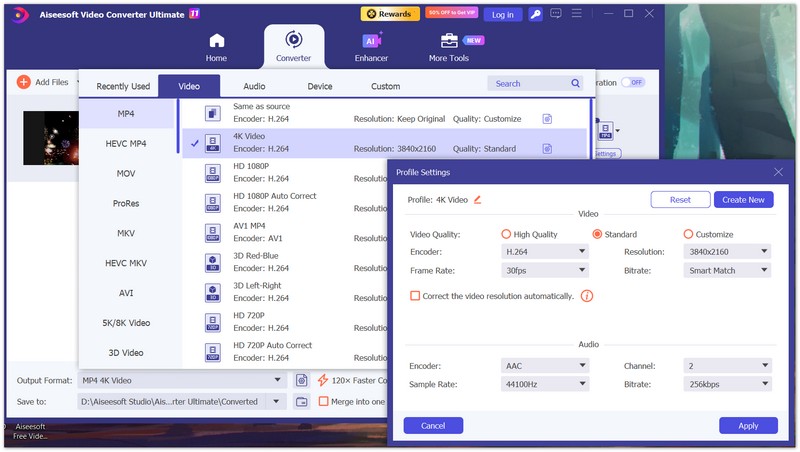The height and width of the screenshot is (452, 800).
Task: Open the AI Enhancer icon
Action: (x=371, y=40)
